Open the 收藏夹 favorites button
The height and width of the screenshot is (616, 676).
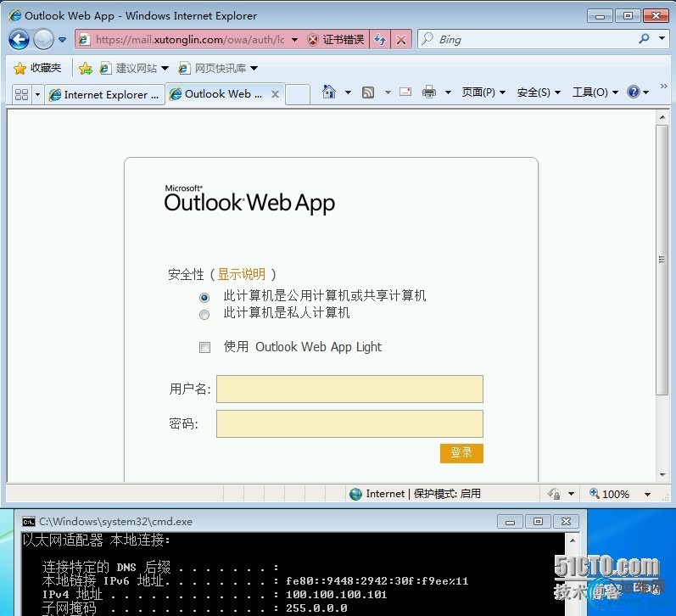tap(37, 68)
